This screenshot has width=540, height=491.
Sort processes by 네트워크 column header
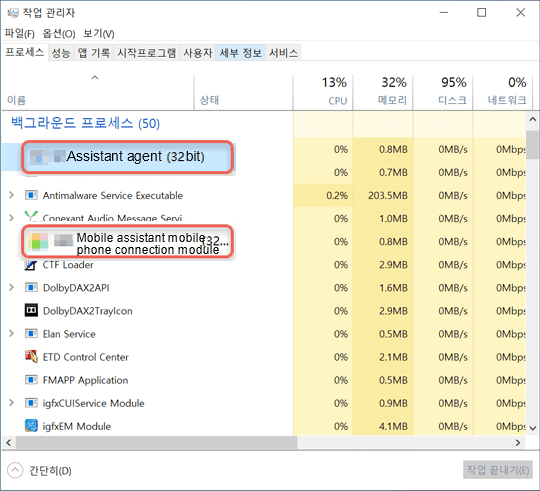tap(502, 92)
